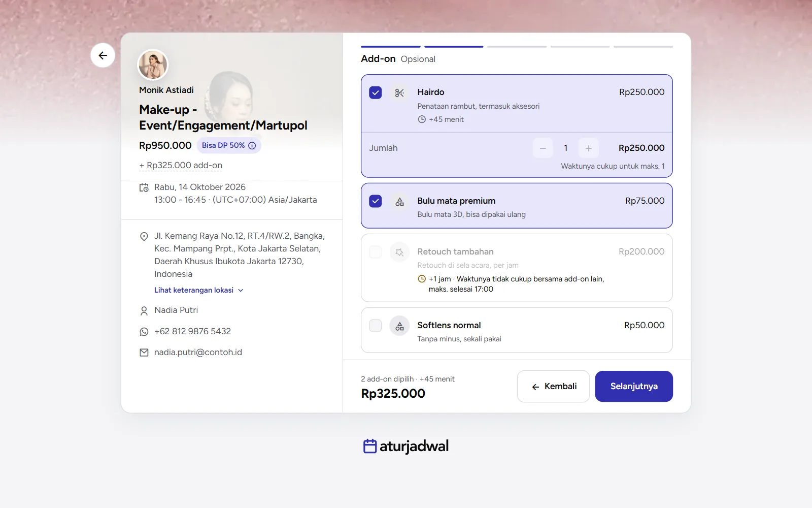Click the back arrow circle button

103,55
